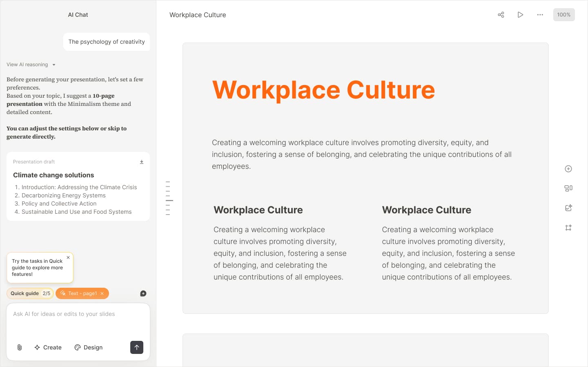
Task: Open the 100% zoom level control
Action: tap(563, 15)
